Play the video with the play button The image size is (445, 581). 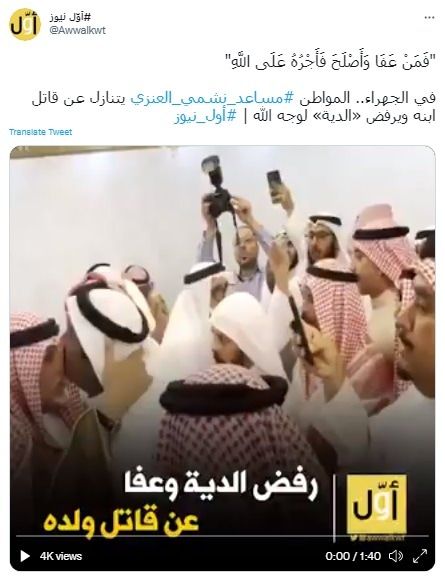pos(25,556)
